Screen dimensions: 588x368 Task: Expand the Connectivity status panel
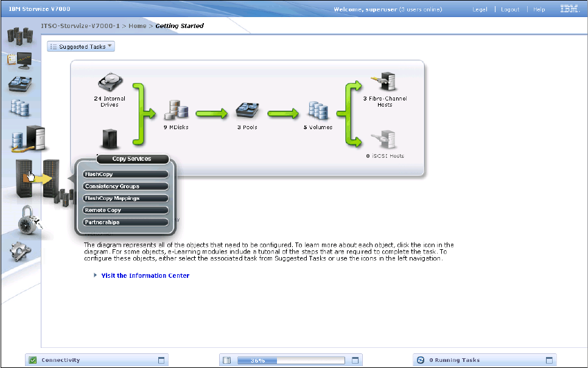[x=161, y=360]
